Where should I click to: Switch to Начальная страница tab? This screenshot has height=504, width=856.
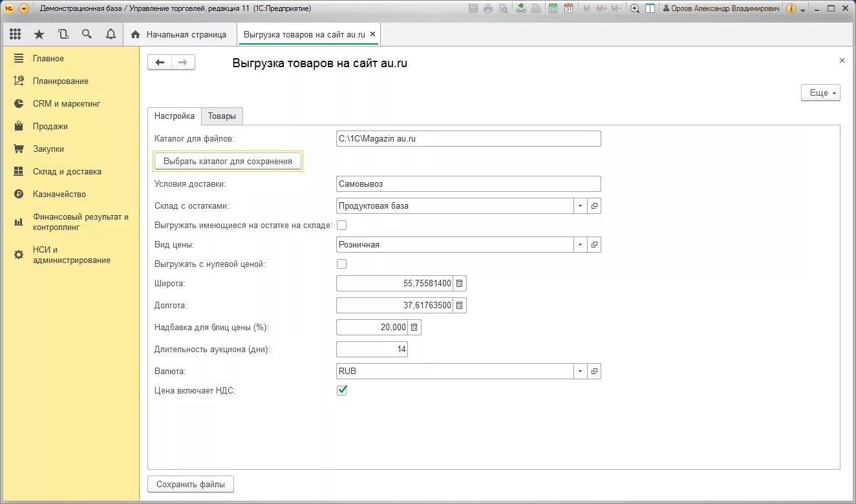pyautogui.click(x=178, y=34)
